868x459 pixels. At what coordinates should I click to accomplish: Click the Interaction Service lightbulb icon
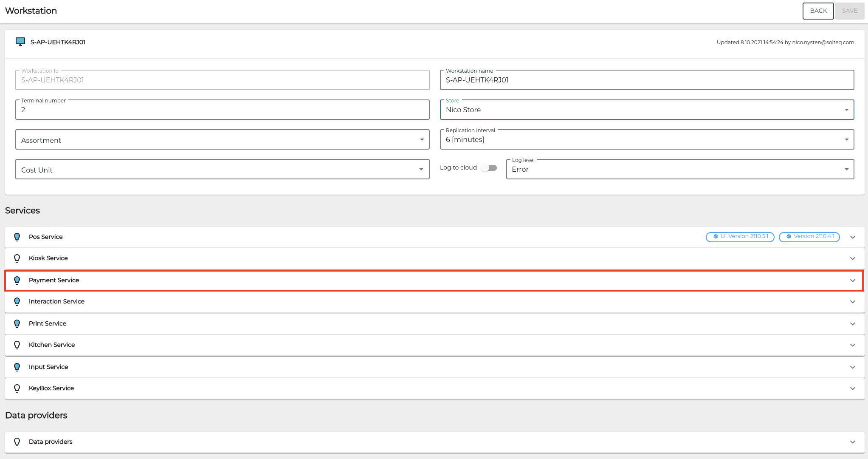(x=17, y=301)
